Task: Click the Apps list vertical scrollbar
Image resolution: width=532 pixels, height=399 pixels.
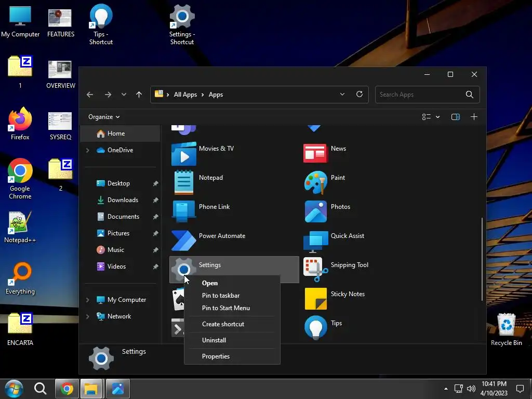Action: point(482,259)
